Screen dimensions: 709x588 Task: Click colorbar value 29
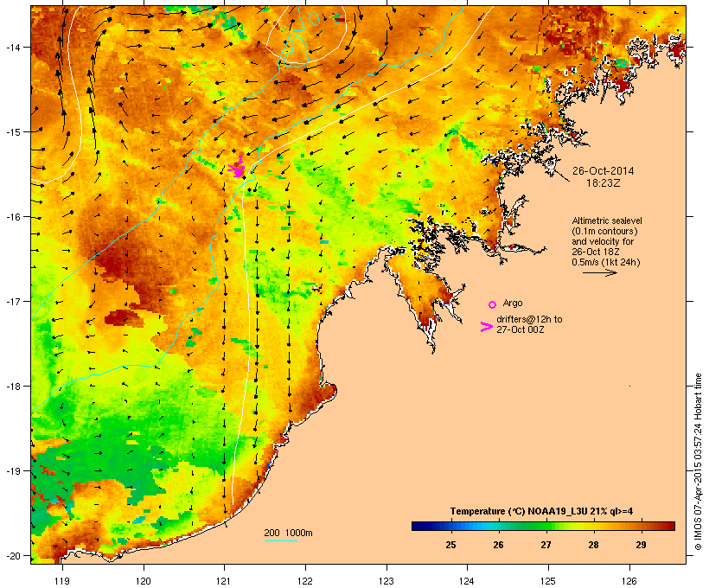pos(642,545)
